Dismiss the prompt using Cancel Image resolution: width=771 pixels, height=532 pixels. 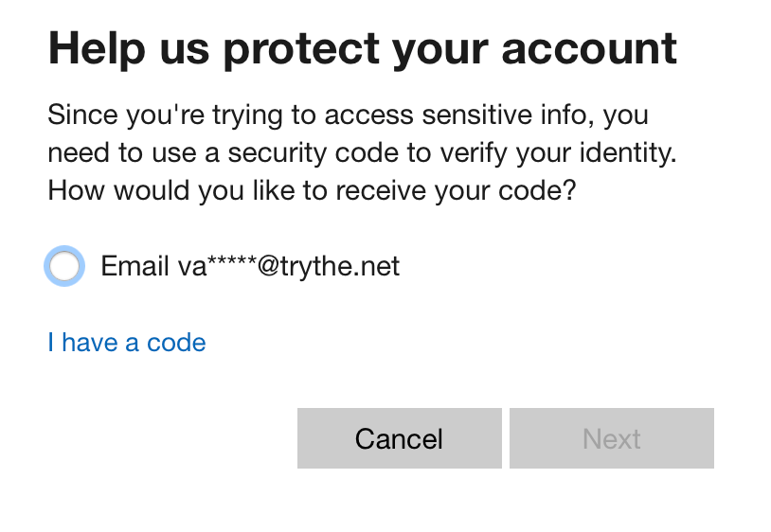399,438
